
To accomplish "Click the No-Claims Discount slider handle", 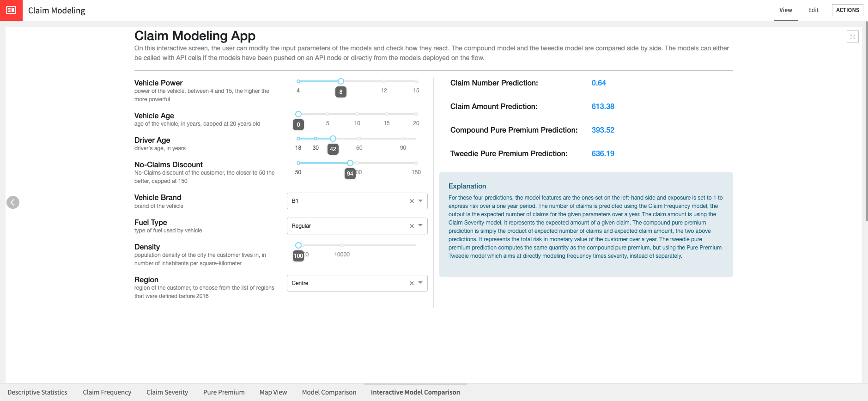I will 350,163.
